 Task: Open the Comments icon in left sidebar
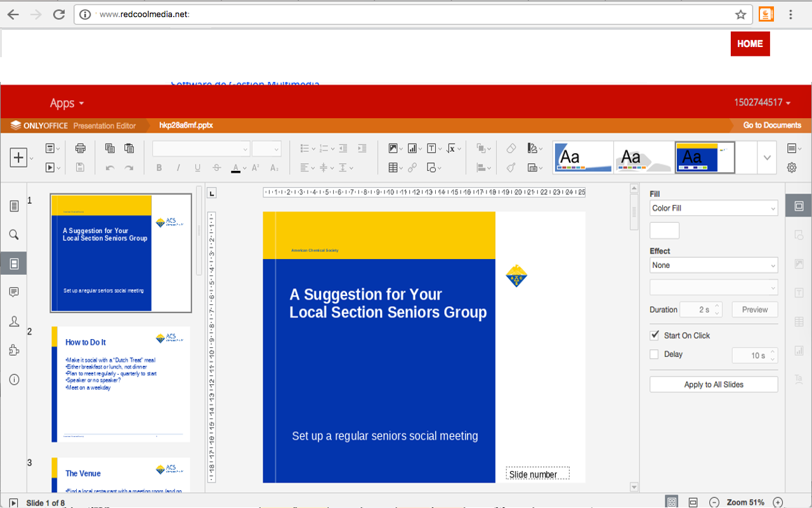14,292
